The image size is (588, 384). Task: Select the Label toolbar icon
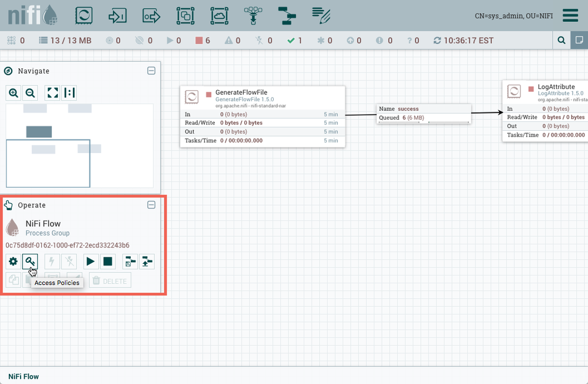point(321,16)
